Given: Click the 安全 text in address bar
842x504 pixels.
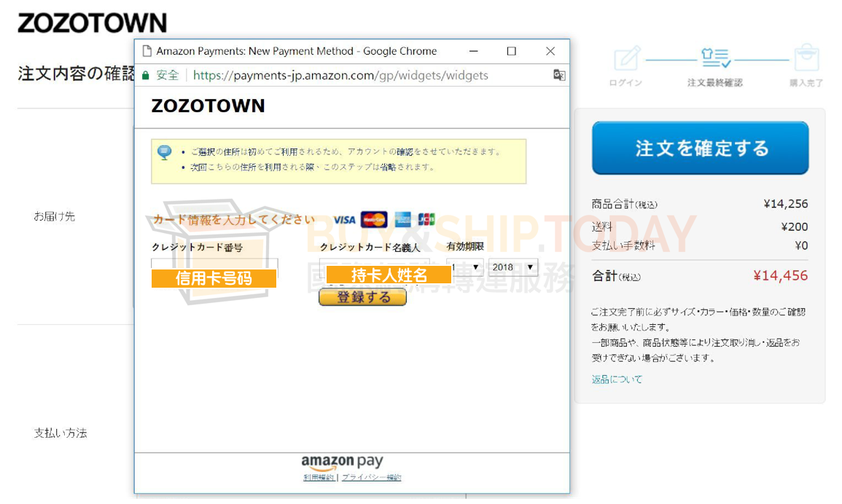Looking at the screenshot, I should point(168,75).
